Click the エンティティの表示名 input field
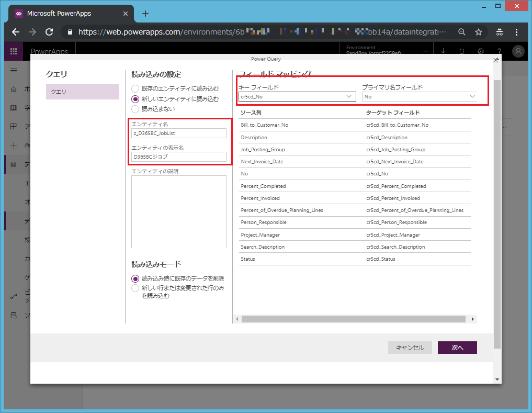 179,157
